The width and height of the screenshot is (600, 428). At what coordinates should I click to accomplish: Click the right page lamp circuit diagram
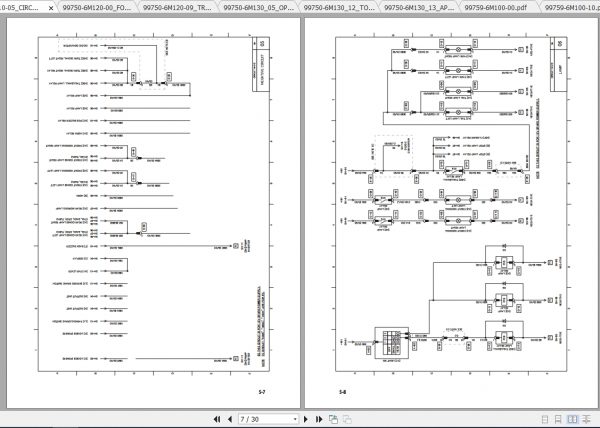[x=451, y=204]
